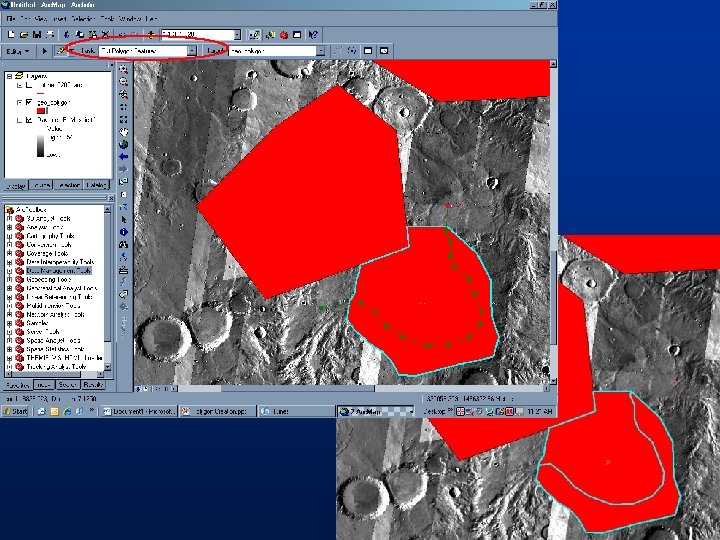Viewport: 720px width, 540px height.
Task: Collapse the geo_polygon layer legend
Action: (19, 102)
